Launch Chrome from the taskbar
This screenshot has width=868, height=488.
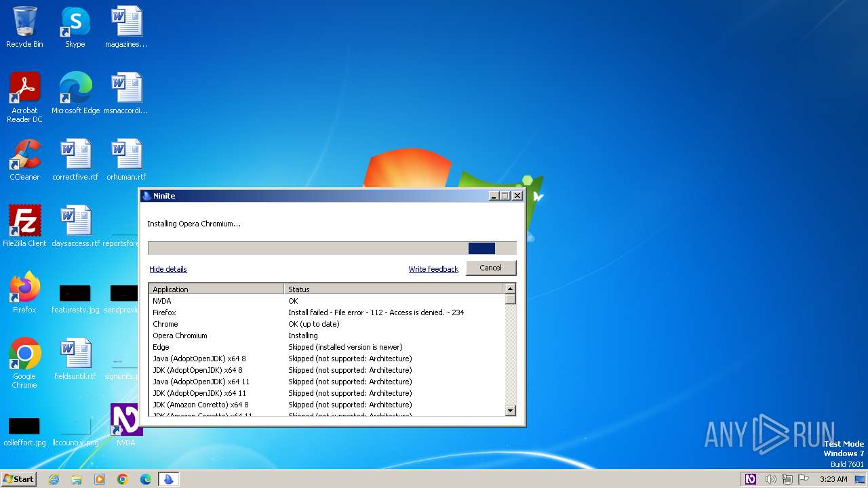(123, 479)
